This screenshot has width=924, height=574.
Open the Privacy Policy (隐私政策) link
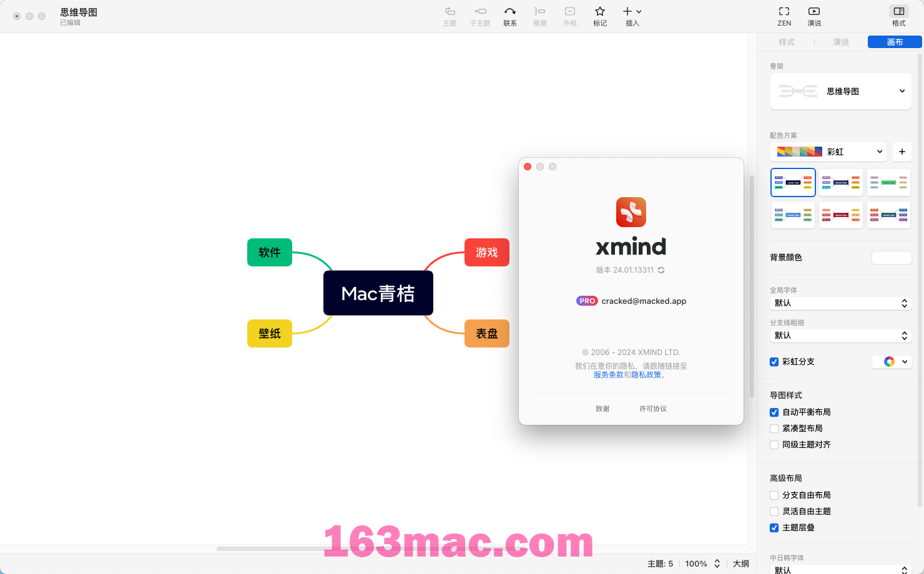tap(646, 375)
